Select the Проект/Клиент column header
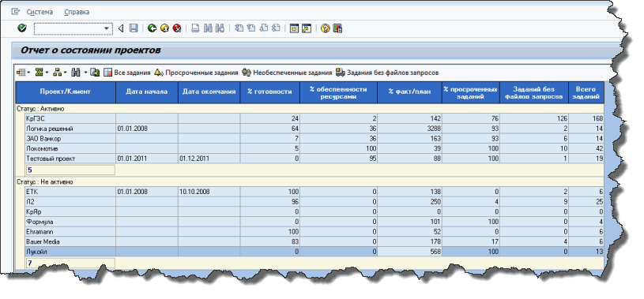 pyautogui.click(x=66, y=92)
